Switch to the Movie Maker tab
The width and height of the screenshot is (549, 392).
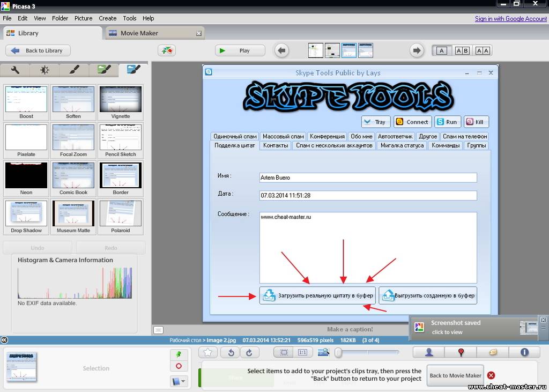tap(139, 33)
